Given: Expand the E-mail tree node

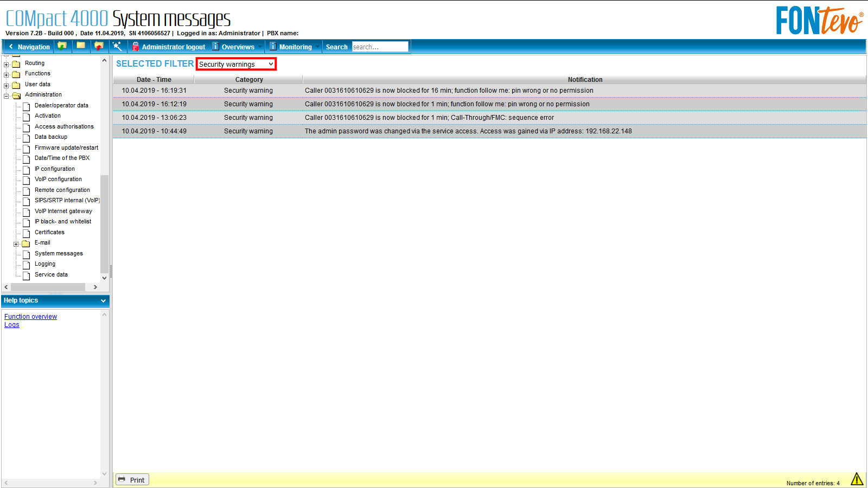Looking at the screenshot, I should pos(16,244).
